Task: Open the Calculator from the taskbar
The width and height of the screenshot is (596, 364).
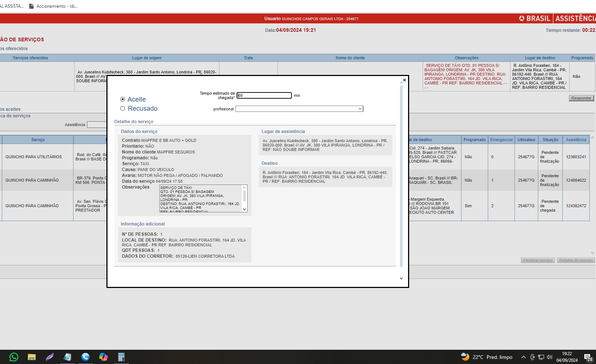Action: tap(121, 357)
